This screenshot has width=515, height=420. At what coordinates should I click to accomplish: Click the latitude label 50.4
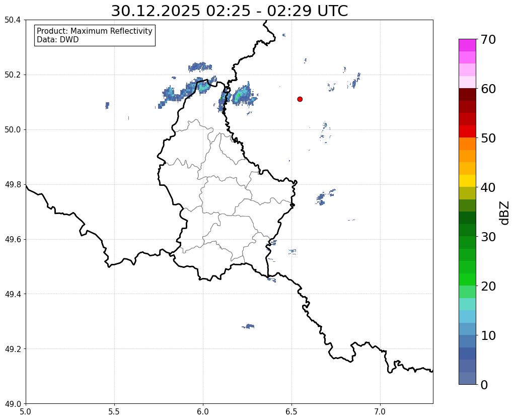point(13,20)
